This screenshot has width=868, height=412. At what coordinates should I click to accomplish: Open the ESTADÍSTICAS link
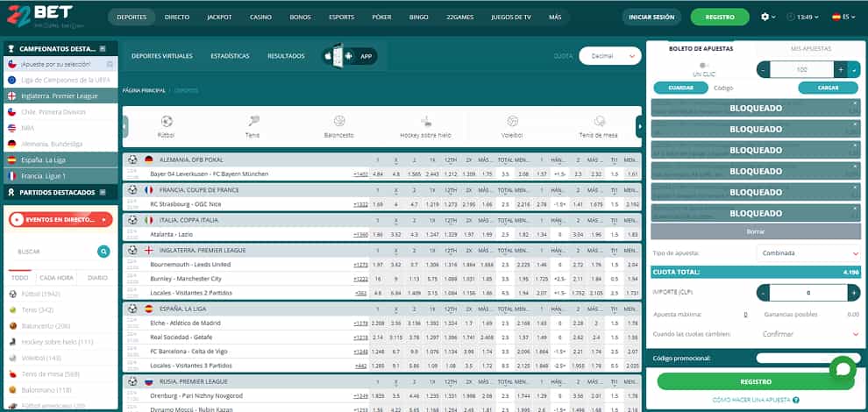pos(231,56)
